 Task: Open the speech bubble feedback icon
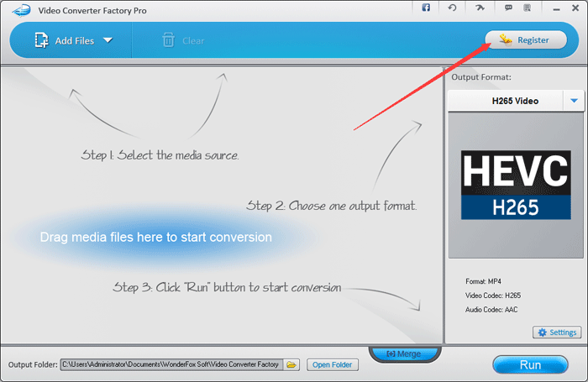(x=508, y=8)
